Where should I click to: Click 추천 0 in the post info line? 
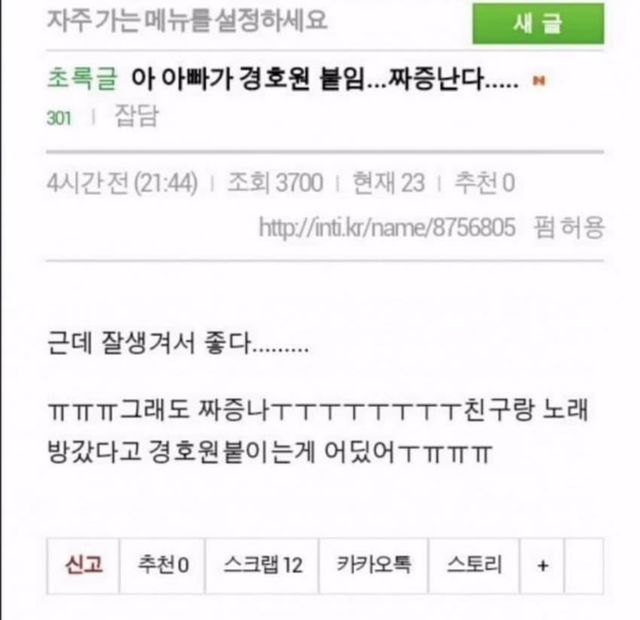(484, 182)
